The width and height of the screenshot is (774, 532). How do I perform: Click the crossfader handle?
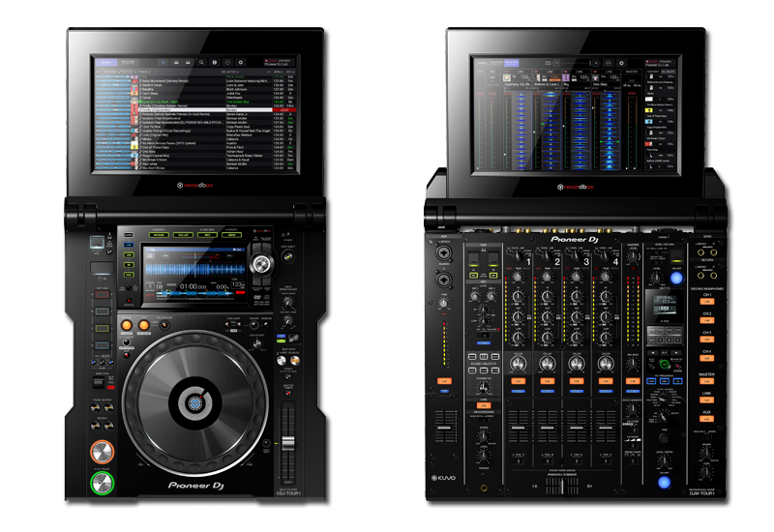pos(562,487)
